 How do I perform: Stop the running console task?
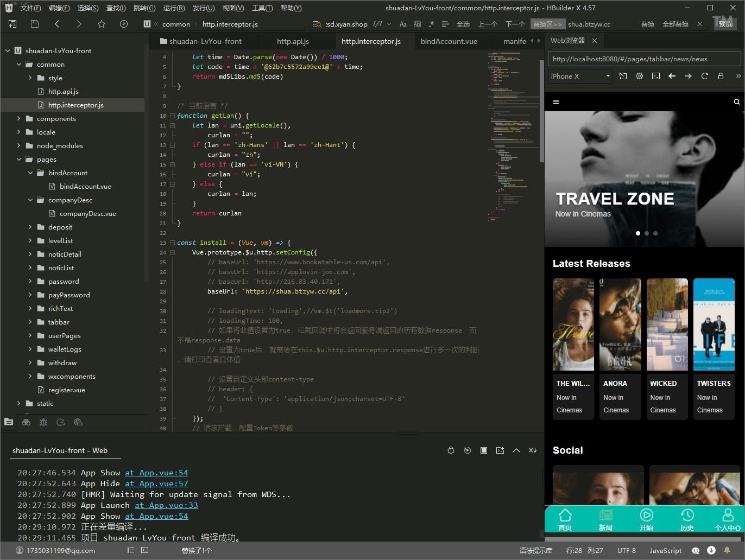pos(483,450)
